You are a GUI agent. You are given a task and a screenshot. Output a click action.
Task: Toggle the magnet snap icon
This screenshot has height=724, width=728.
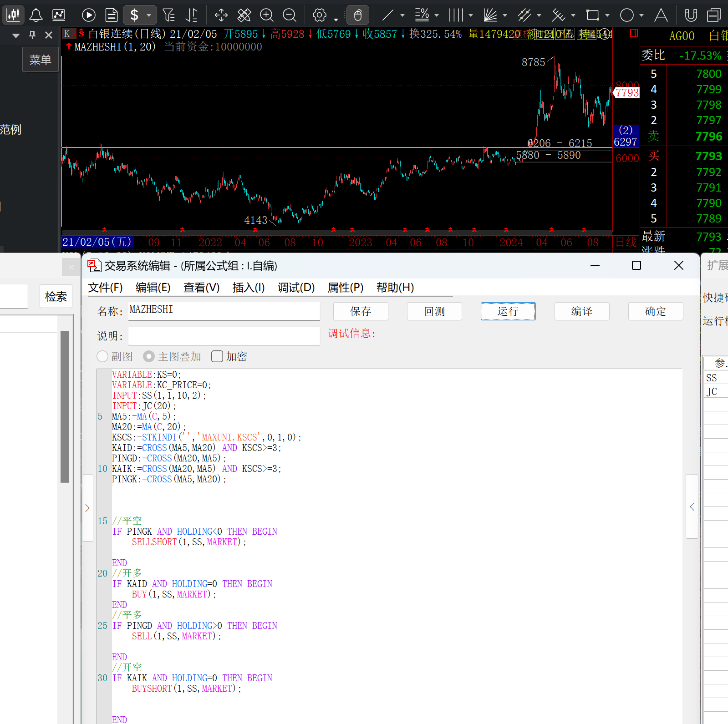pyautogui.click(x=691, y=15)
